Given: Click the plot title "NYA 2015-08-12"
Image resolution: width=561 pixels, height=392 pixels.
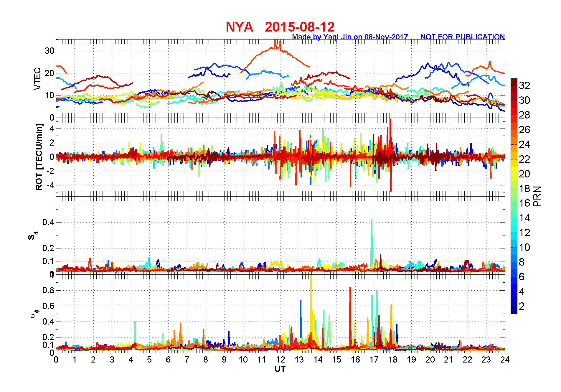Looking at the screenshot, I should pyautogui.click(x=280, y=27).
